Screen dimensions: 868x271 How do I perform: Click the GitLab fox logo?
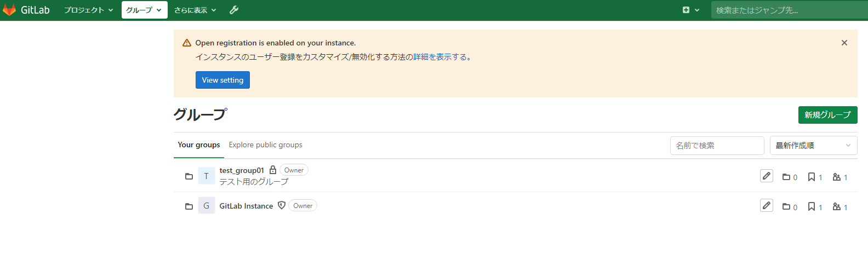click(x=9, y=10)
